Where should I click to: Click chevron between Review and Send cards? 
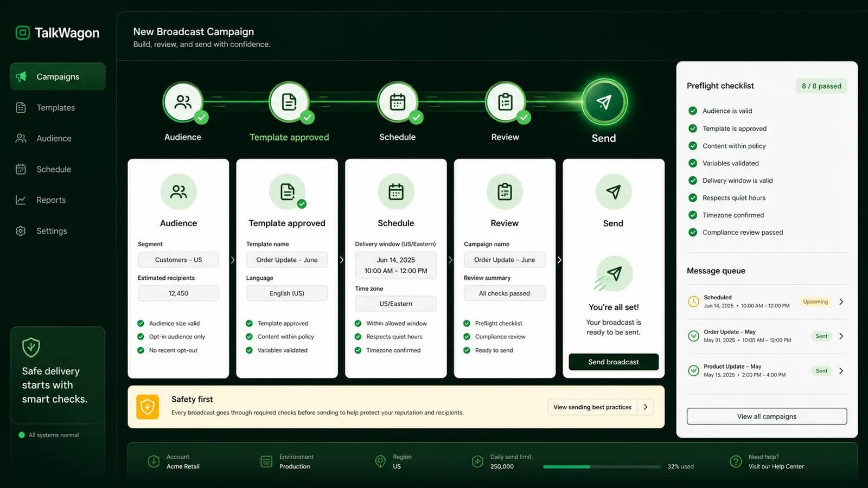[x=559, y=260]
